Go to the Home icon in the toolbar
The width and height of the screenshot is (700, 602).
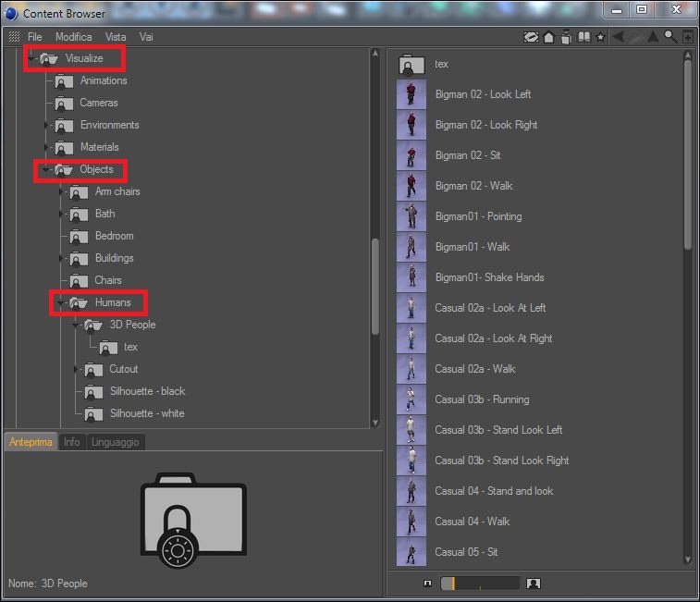548,37
